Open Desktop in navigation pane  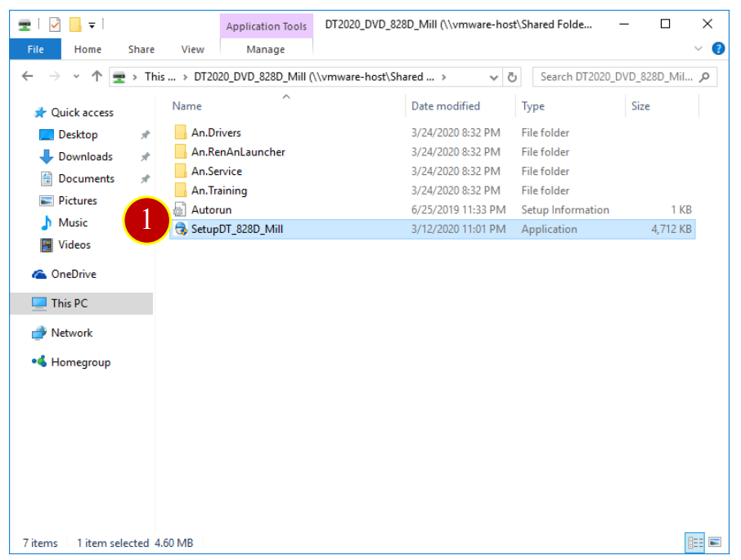(x=78, y=135)
